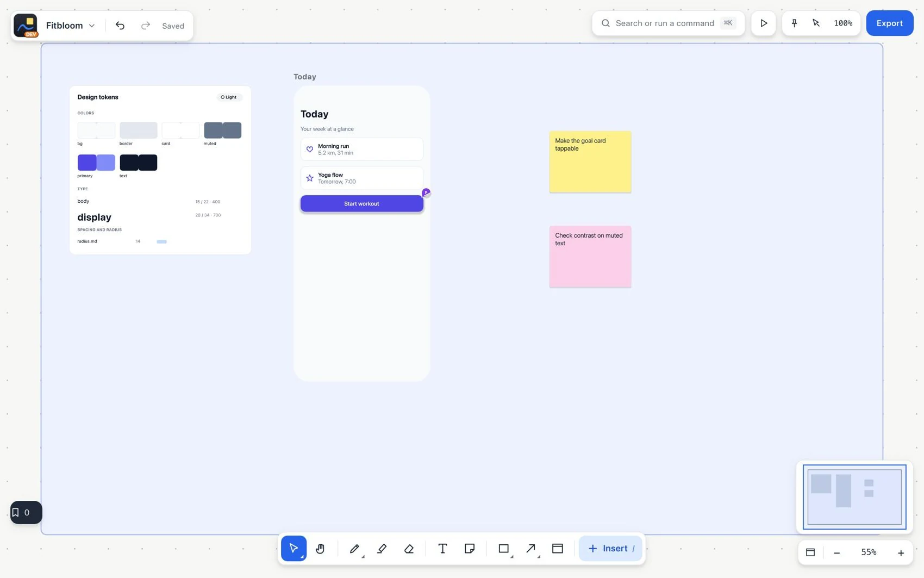
Task: Select the pink sticky note about contrast
Action: click(x=590, y=257)
